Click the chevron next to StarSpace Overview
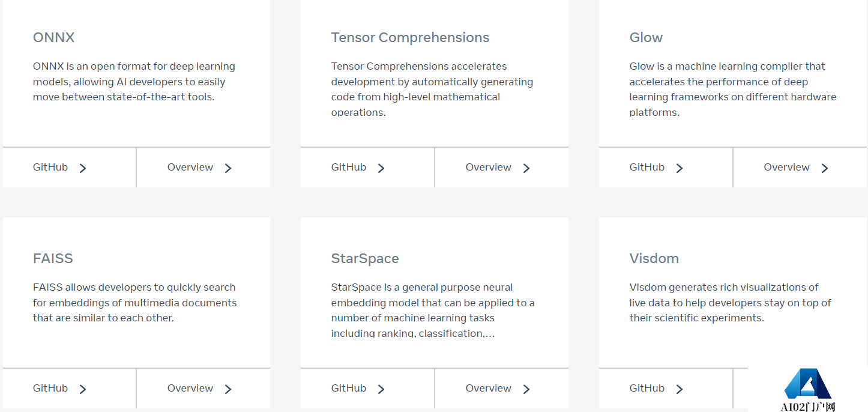This screenshot has height=412, width=868. pos(526,389)
